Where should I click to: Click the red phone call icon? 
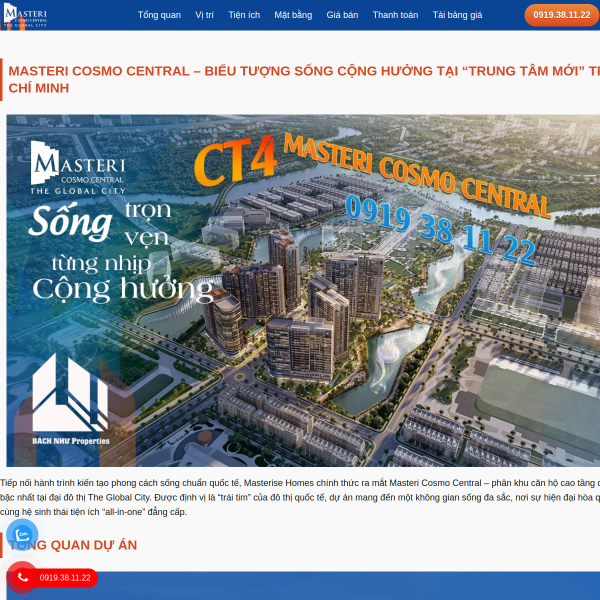[22, 577]
